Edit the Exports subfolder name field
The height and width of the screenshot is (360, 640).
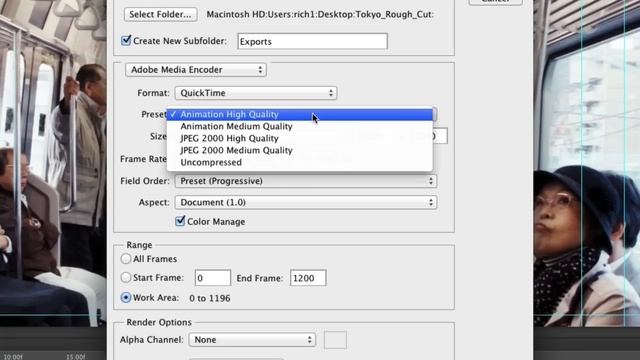click(312, 41)
